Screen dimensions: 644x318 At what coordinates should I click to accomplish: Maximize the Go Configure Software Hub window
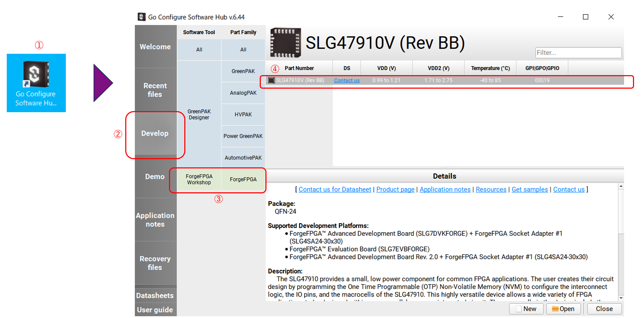coord(586,17)
